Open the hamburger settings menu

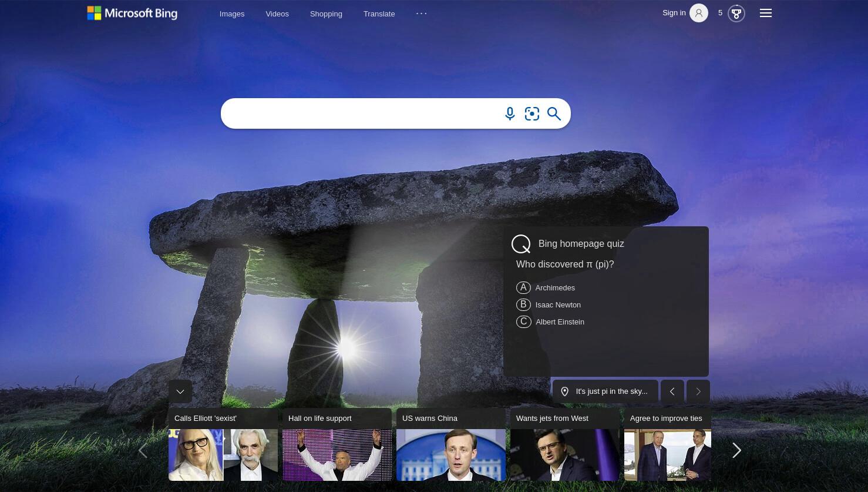pyautogui.click(x=766, y=13)
